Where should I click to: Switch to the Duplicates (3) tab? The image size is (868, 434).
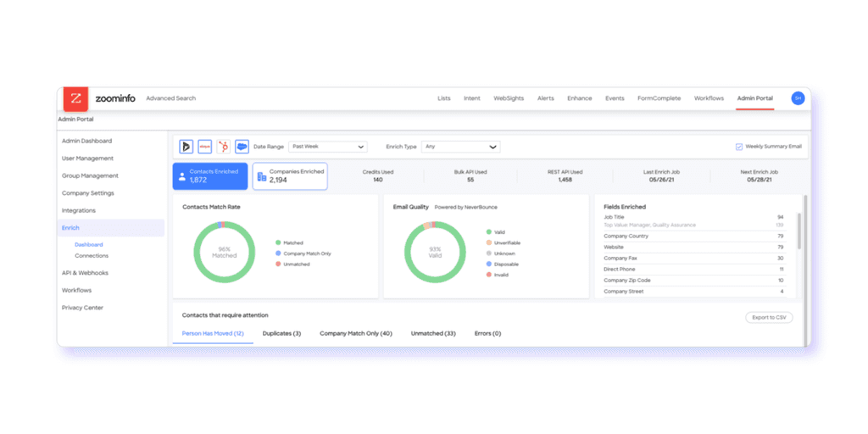click(x=281, y=334)
